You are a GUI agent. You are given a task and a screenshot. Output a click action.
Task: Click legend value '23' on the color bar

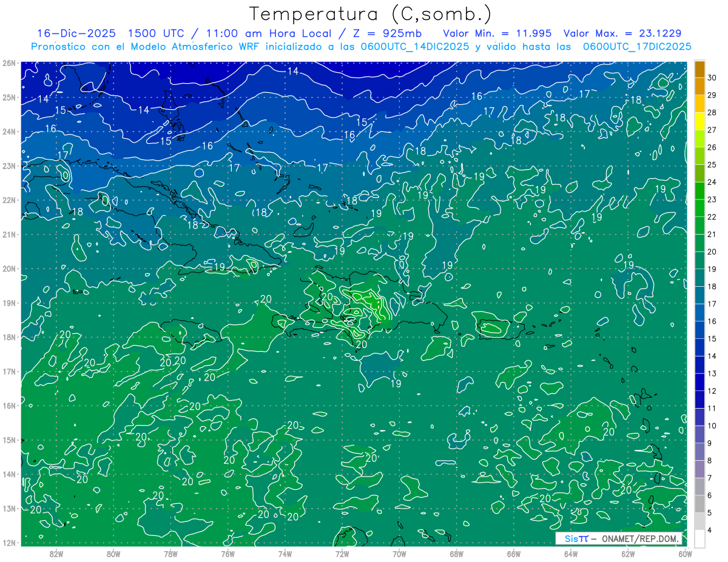pos(712,199)
